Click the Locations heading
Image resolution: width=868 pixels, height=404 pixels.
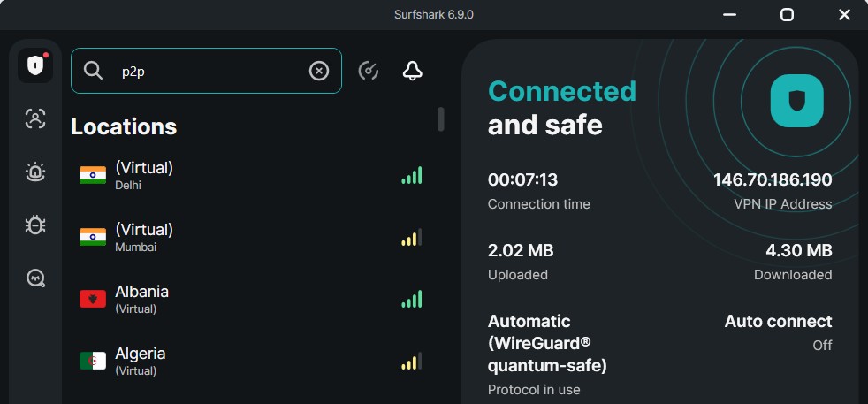point(124,126)
